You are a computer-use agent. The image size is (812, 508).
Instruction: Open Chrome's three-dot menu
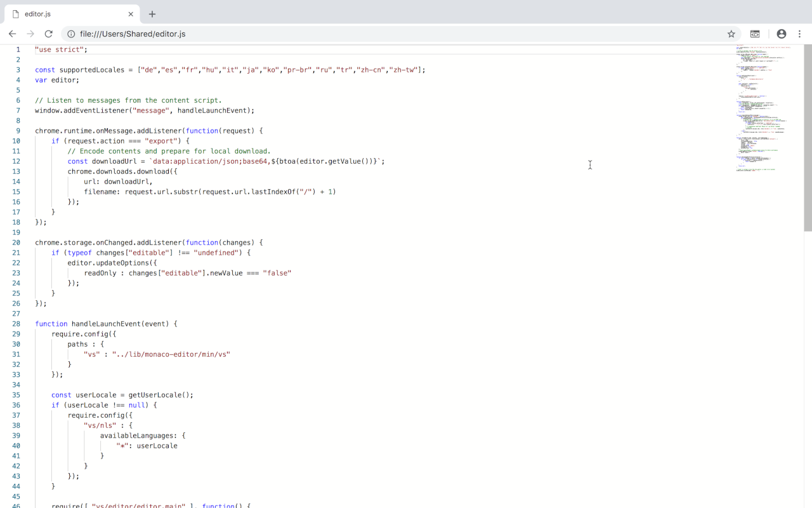click(x=799, y=34)
